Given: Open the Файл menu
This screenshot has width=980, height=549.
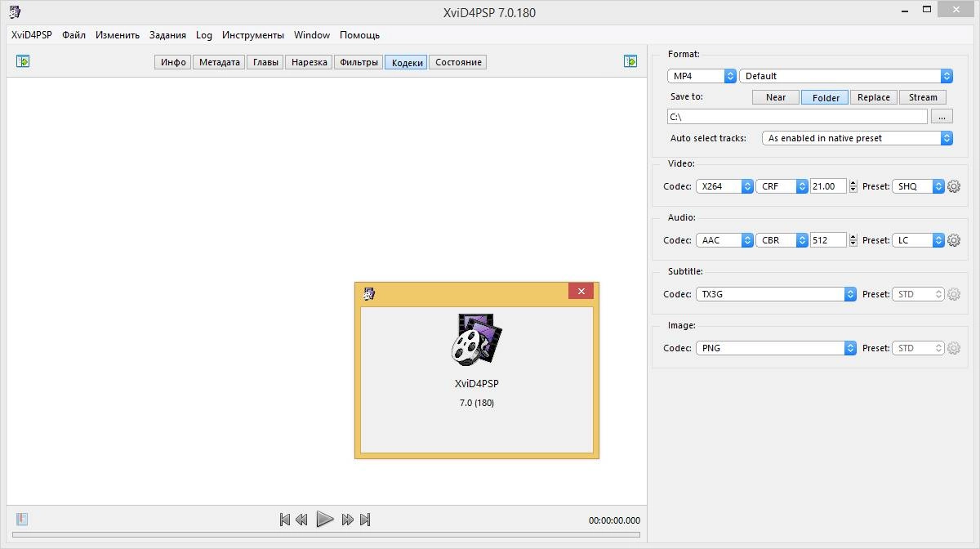Looking at the screenshot, I should click(x=73, y=35).
